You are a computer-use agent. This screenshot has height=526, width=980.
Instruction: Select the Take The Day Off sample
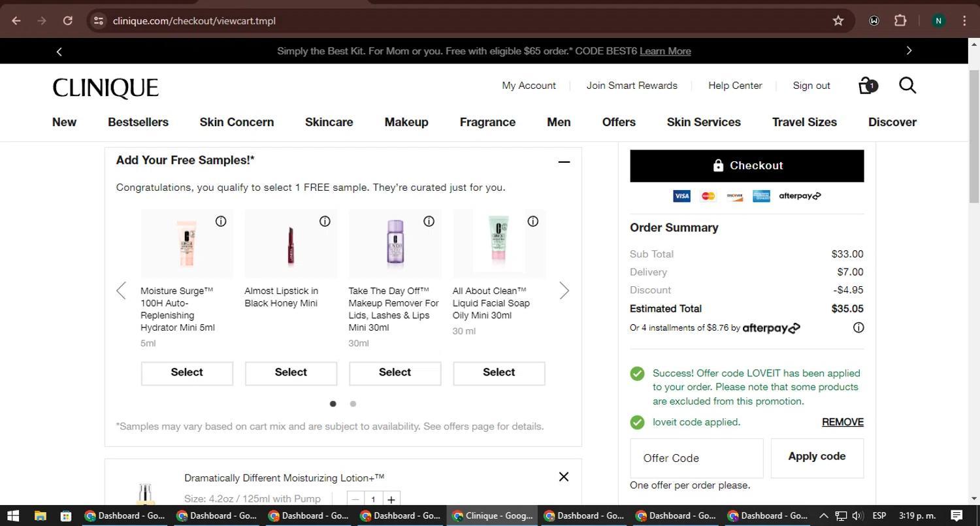coord(395,373)
